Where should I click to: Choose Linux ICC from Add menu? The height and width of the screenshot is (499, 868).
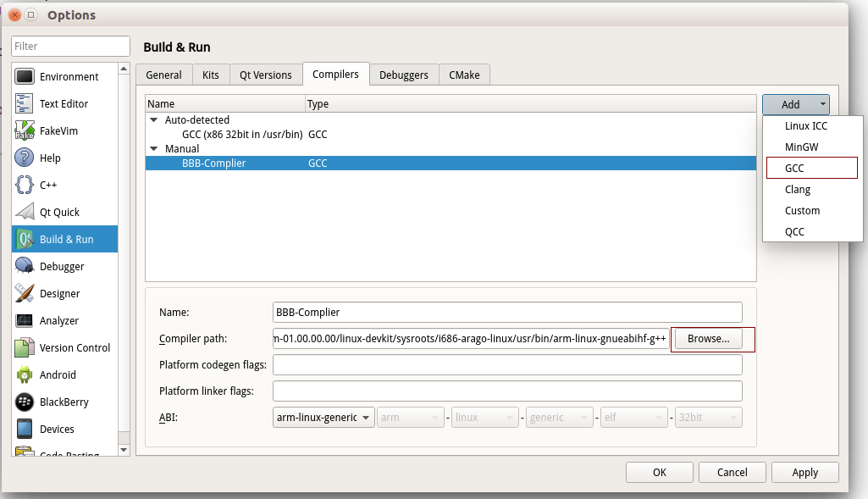[812, 126]
